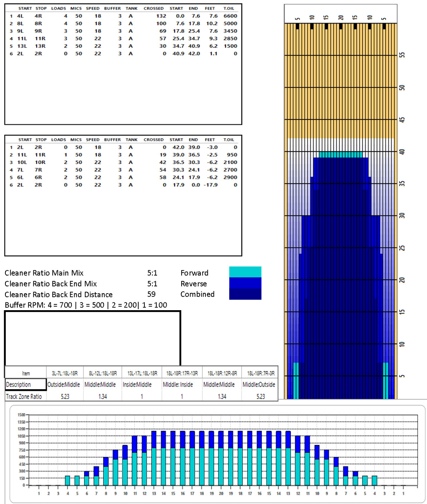The image size is (427, 504).
Task: Select the 'Outside:Middle' description cell
Action: (x=64, y=385)
